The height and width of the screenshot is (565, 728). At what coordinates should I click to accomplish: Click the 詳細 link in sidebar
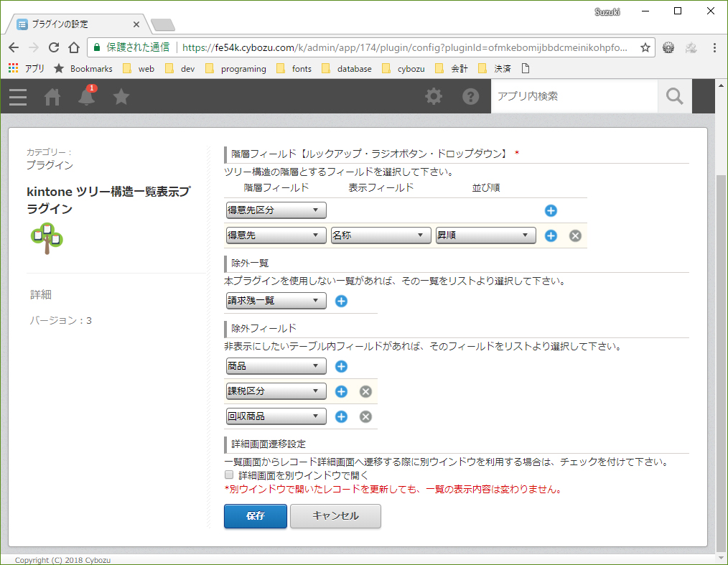[41, 295]
